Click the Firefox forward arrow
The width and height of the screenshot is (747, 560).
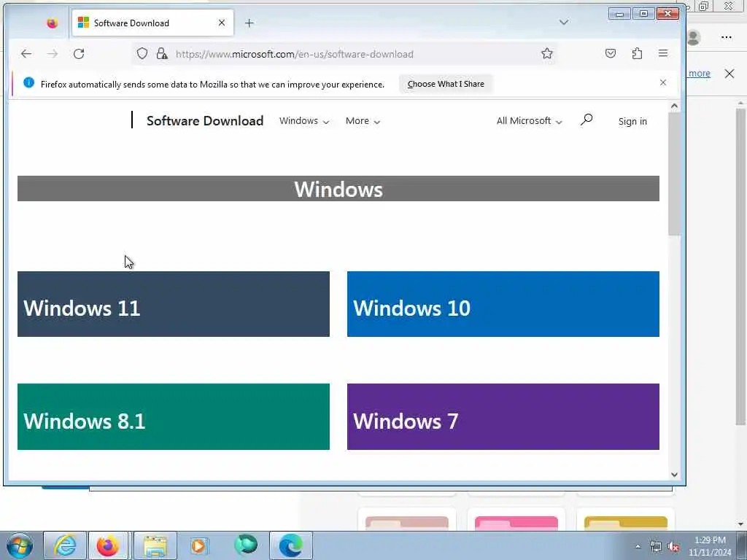53,54
